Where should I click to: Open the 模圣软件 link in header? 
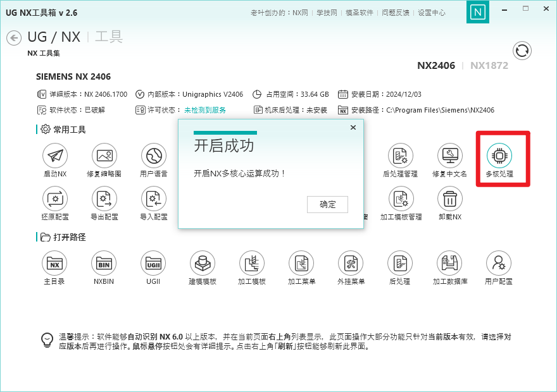coord(359,13)
